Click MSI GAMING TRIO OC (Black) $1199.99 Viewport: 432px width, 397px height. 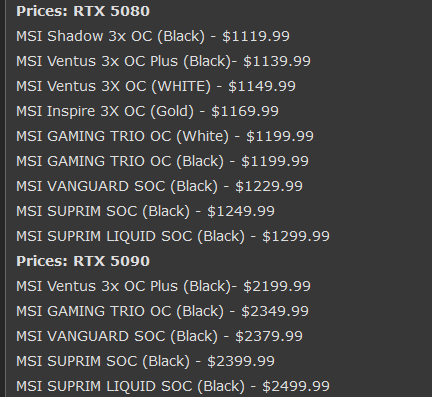point(162,161)
